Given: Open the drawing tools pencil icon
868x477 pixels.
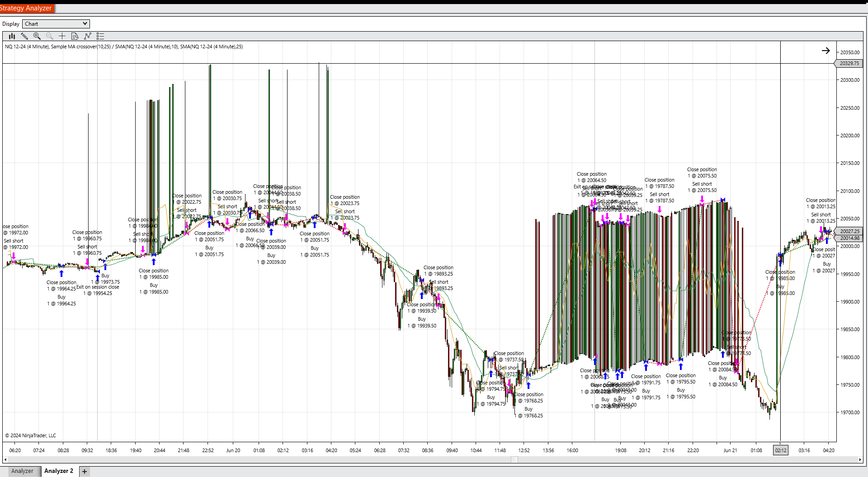Looking at the screenshot, I should tap(24, 36).
